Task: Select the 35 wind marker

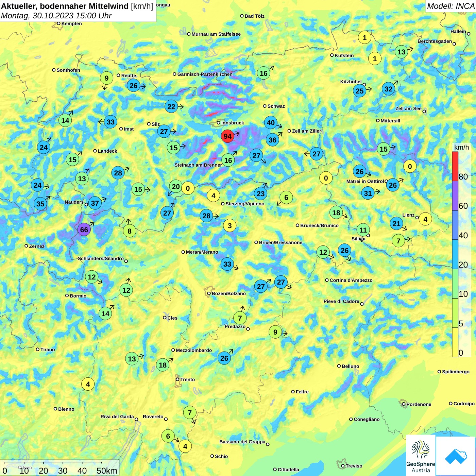Action: [x=40, y=204]
